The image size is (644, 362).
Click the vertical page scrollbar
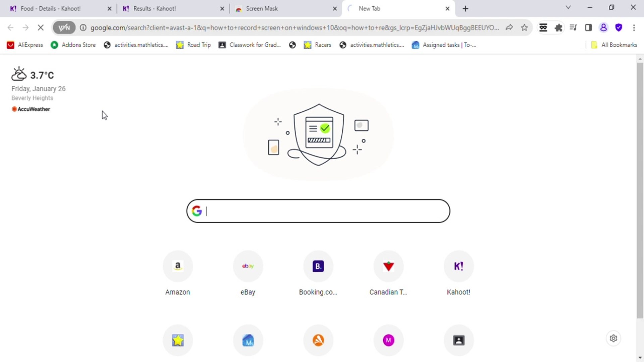coord(640,190)
